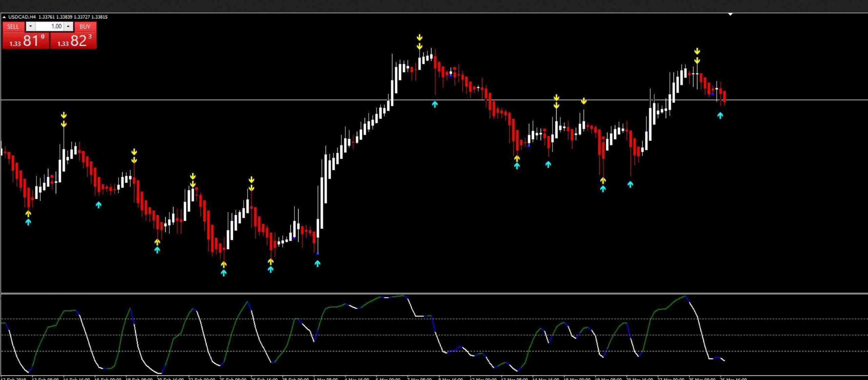The image size is (868, 380).
Task: Click cyan up arrow just beneath horizontal line
Action: 435,104
